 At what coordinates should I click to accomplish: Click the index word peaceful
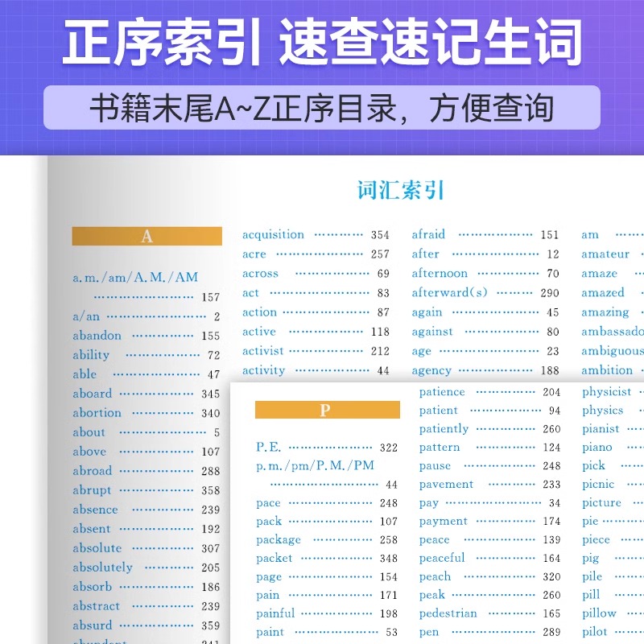tap(442, 558)
